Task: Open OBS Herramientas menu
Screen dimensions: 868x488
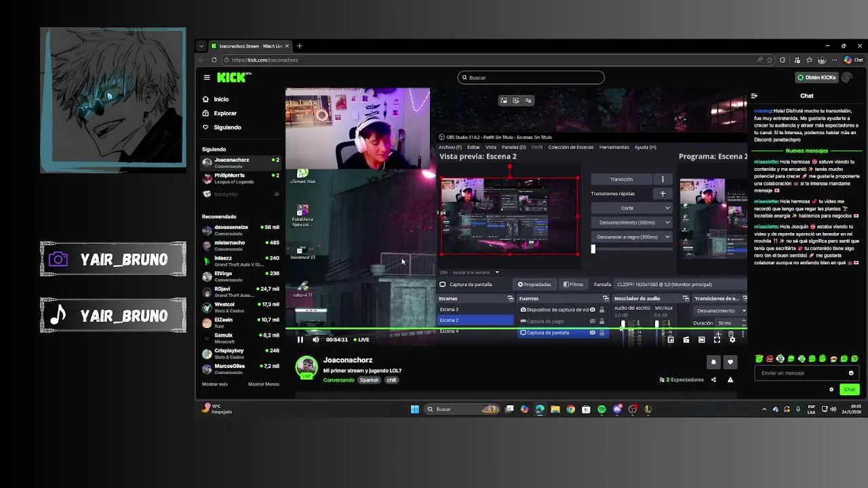Action: [x=614, y=147]
